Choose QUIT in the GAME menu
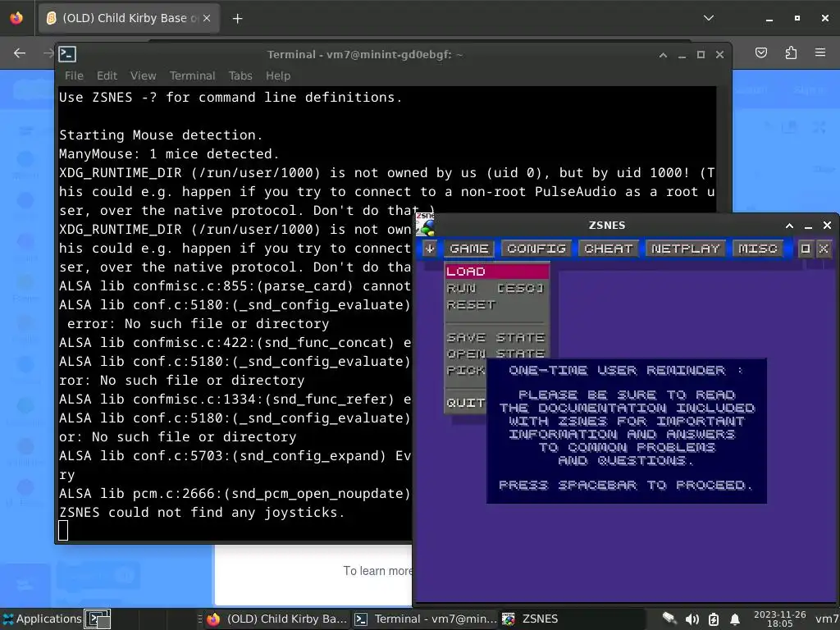 [x=466, y=403]
